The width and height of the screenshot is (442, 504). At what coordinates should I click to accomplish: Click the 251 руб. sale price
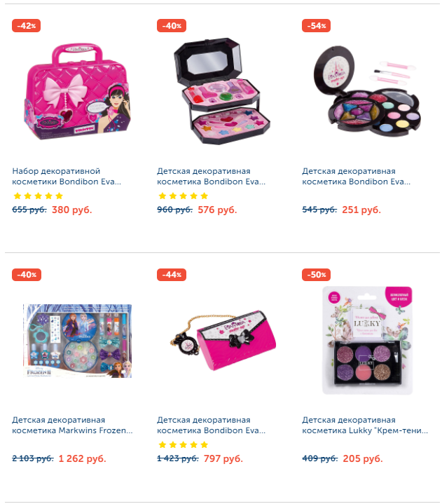(x=361, y=210)
